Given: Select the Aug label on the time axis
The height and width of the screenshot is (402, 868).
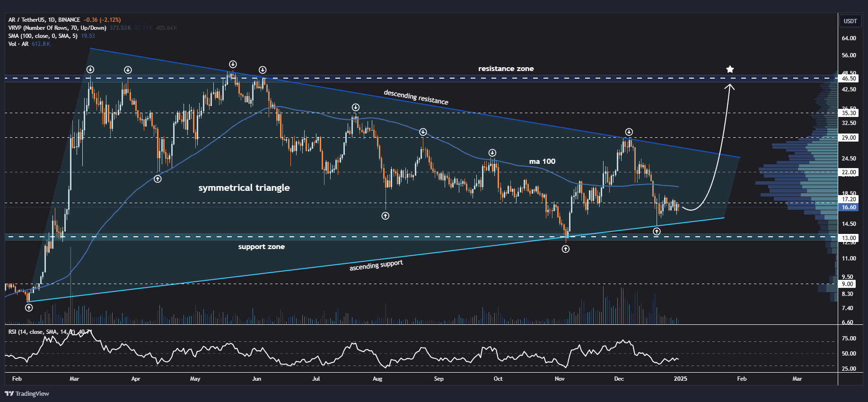Looking at the screenshot, I should pyautogui.click(x=377, y=379).
